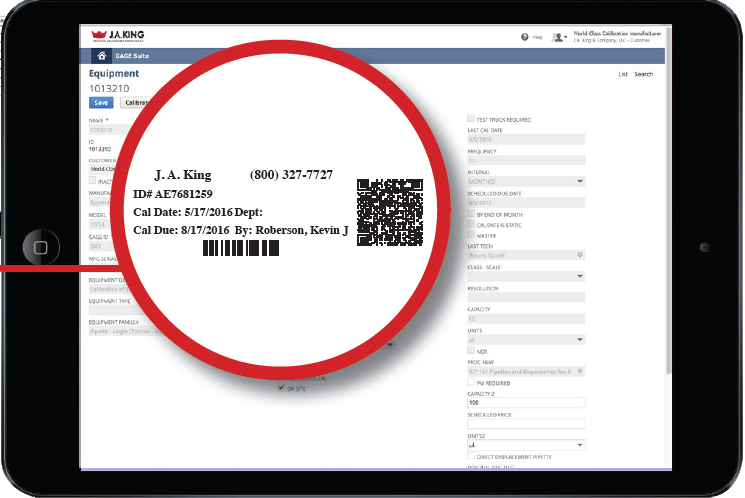Open the Class - Scale dropdown
The image size is (745, 498).
click(526, 276)
